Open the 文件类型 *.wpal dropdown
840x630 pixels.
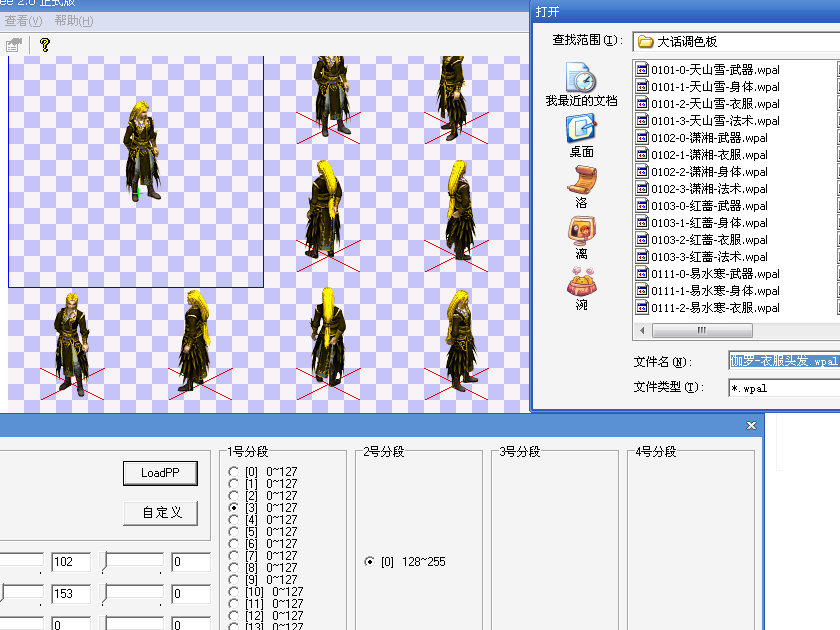click(784, 387)
